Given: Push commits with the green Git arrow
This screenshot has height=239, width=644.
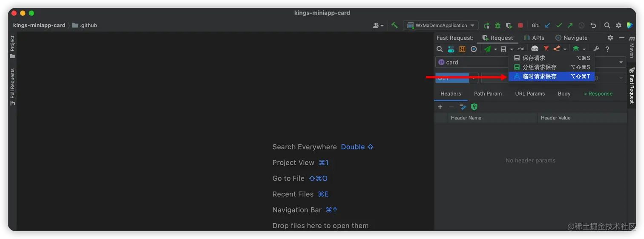Looking at the screenshot, I should (x=570, y=26).
